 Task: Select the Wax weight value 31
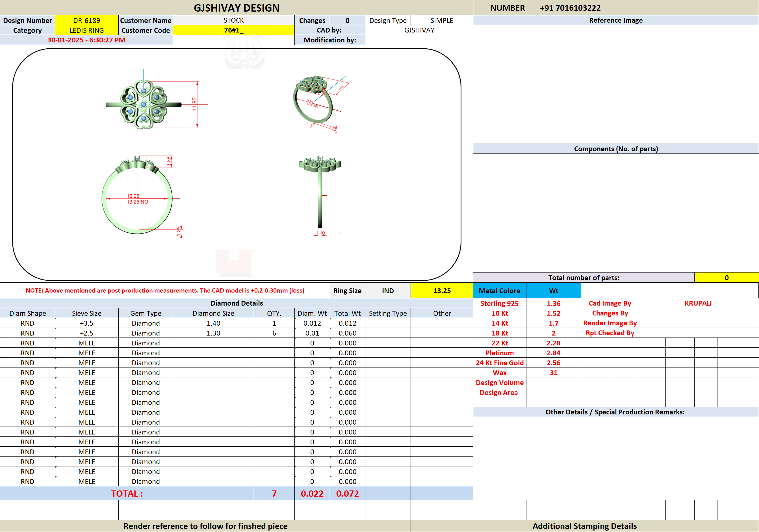pyautogui.click(x=553, y=373)
